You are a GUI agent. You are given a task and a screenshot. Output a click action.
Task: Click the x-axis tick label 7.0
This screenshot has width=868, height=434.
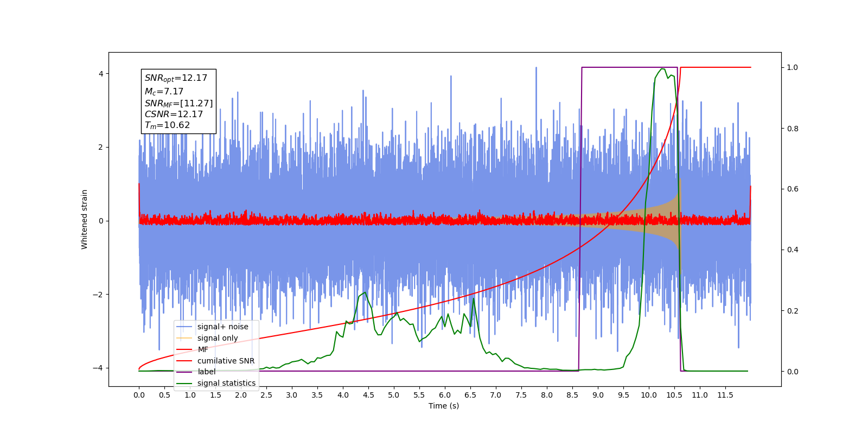(496, 395)
